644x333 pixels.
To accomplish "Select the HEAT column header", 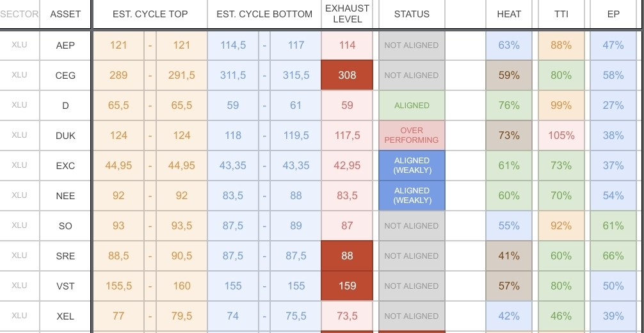I will pos(509,14).
